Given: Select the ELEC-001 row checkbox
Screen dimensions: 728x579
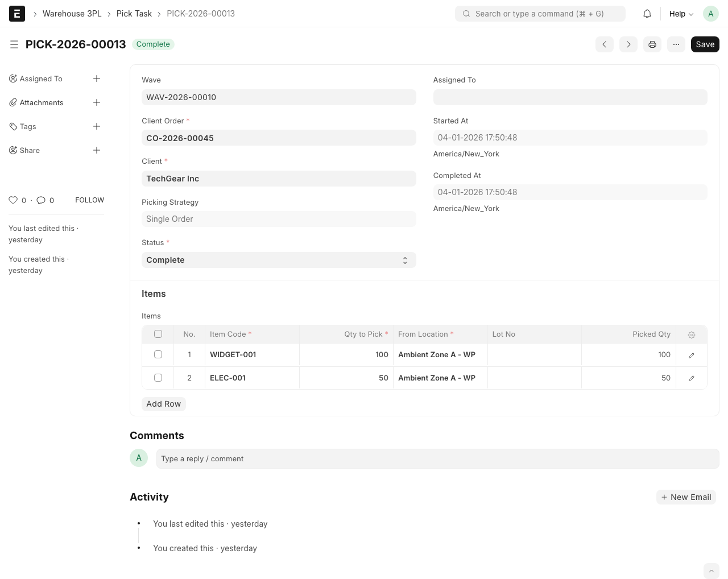Looking at the screenshot, I should click(x=158, y=378).
